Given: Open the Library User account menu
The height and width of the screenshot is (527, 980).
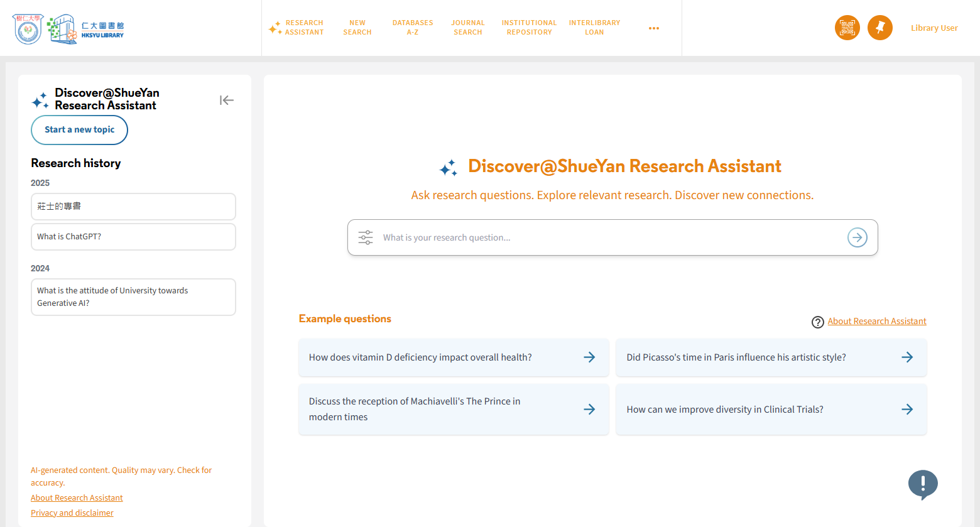Looking at the screenshot, I should coord(934,28).
